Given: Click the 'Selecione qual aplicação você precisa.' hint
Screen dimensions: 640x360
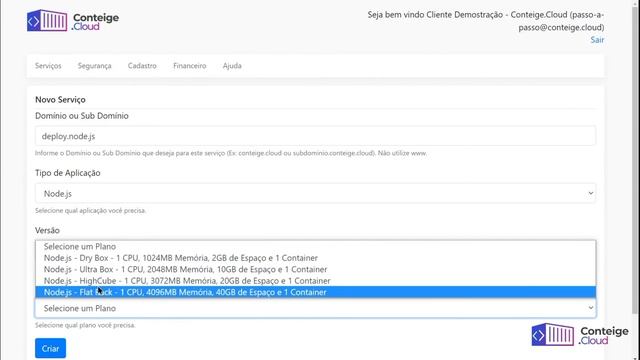Looking at the screenshot, I should tap(90, 211).
